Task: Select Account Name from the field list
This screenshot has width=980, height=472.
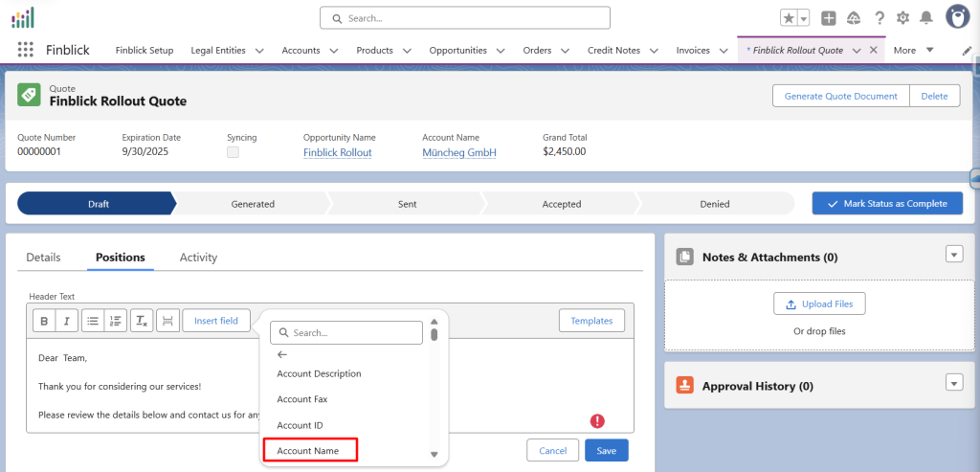Action: coord(309,450)
